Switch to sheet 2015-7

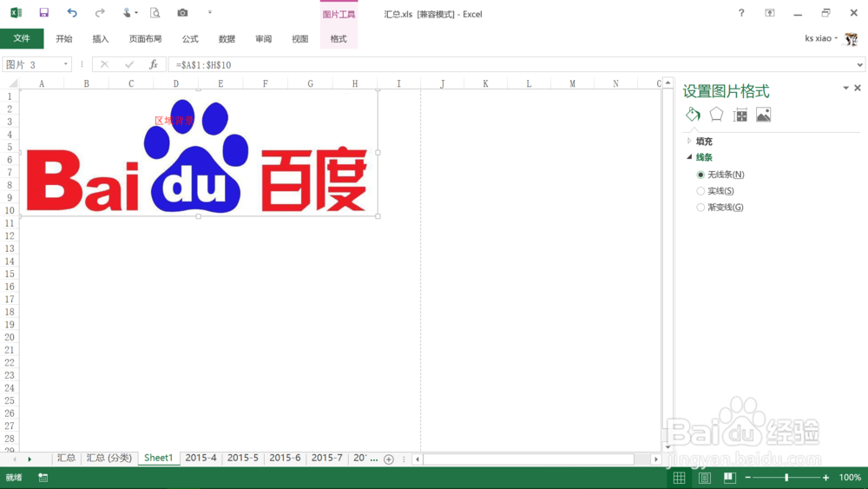coord(327,458)
